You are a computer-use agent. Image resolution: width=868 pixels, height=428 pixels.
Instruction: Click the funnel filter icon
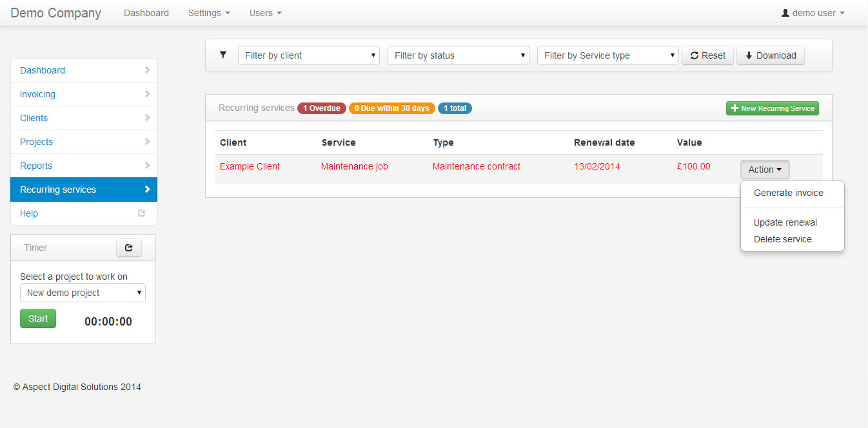point(223,55)
